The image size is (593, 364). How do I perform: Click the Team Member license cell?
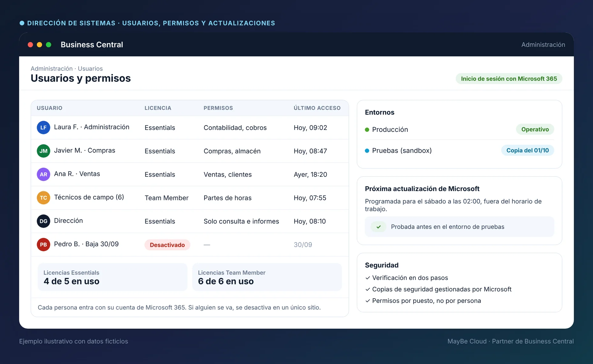point(166,198)
